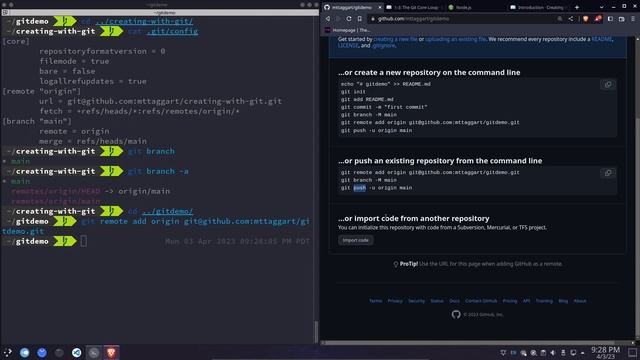The height and width of the screenshot is (360, 640).
Task: Click the share icon in address bar
Action: tap(571, 19)
